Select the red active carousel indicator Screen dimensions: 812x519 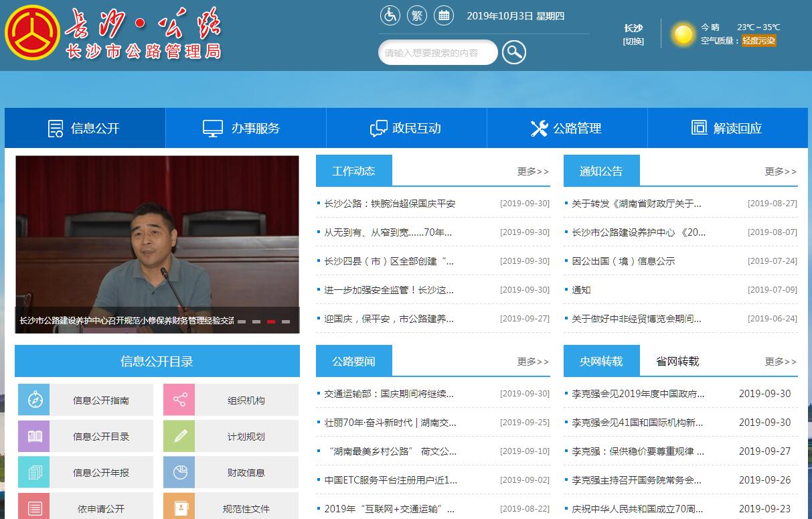(x=271, y=321)
